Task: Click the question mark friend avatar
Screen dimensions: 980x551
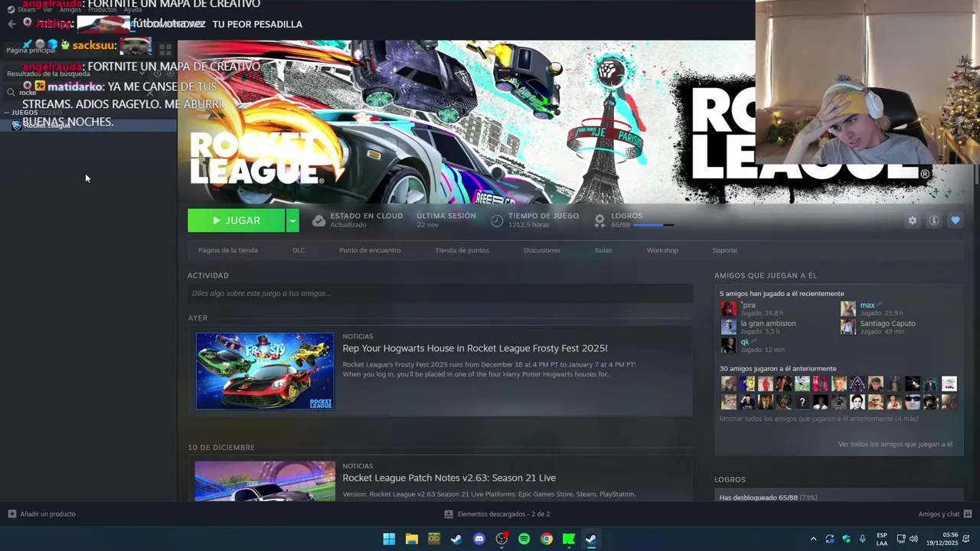Action: pyautogui.click(x=802, y=402)
